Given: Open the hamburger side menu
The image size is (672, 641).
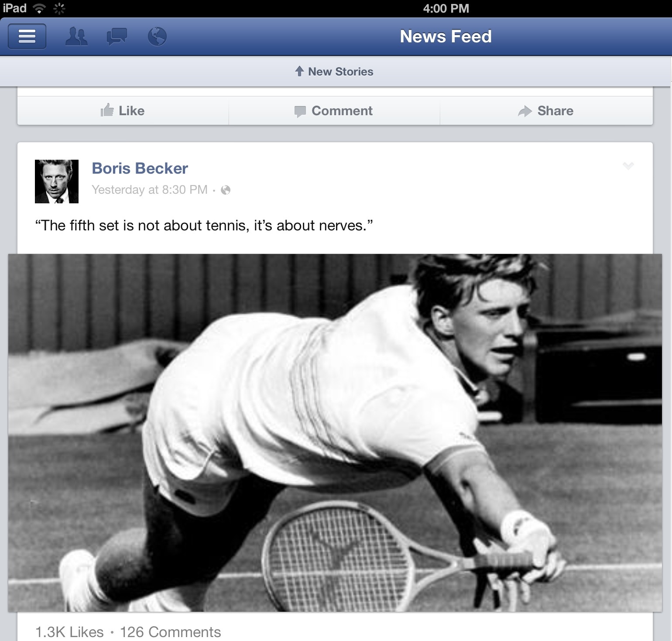Looking at the screenshot, I should pyautogui.click(x=27, y=36).
